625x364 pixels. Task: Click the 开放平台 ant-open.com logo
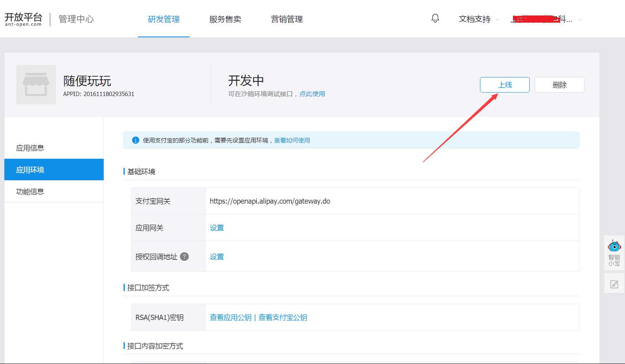click(x=23, y=19)
